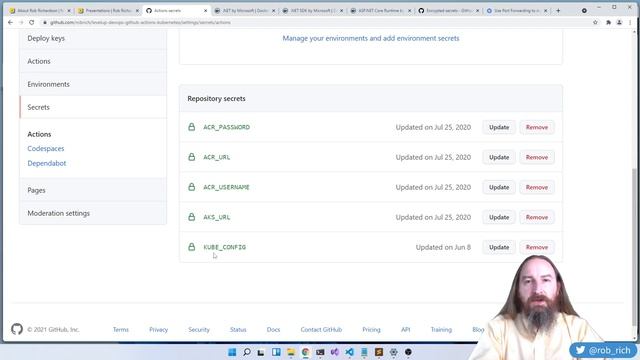Open a new browser tab with plus
640x360 pixels.
click(x=558, y=11)
